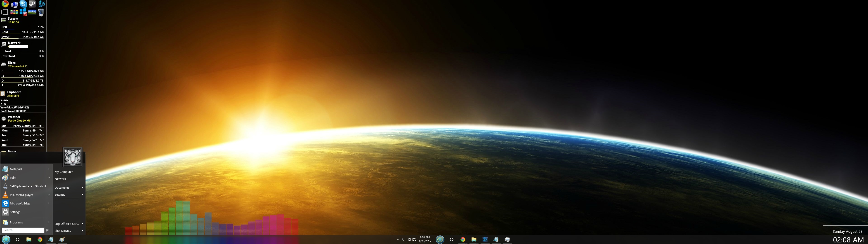Open VLC media player from start menu
The image size is (868, 244).
(21, 195)
